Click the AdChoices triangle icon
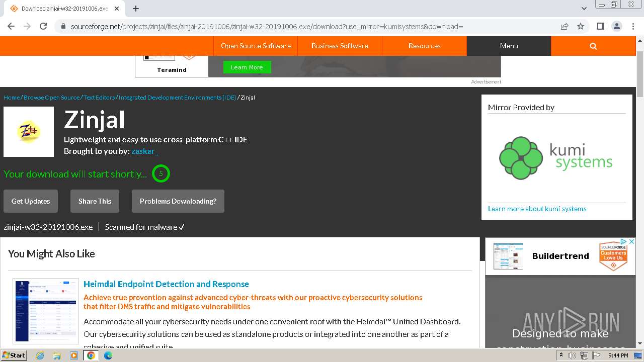The width and height of the screenshot is (644, 362). pos(624,242)
